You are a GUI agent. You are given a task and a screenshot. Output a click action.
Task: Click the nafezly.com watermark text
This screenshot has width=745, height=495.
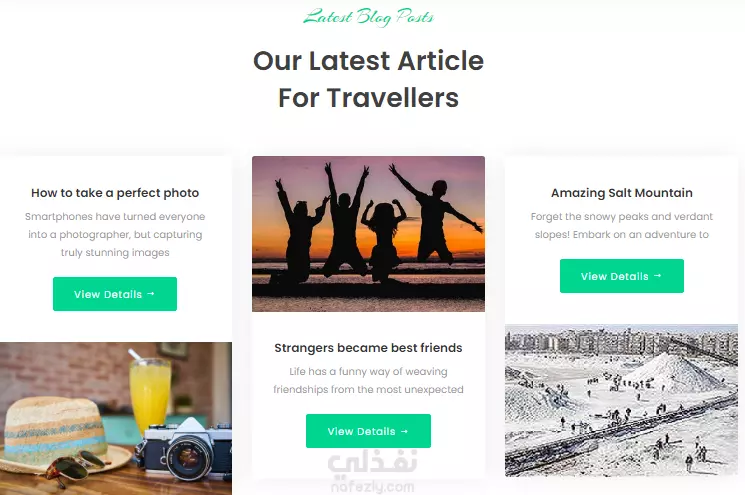(x=372, y=487)
